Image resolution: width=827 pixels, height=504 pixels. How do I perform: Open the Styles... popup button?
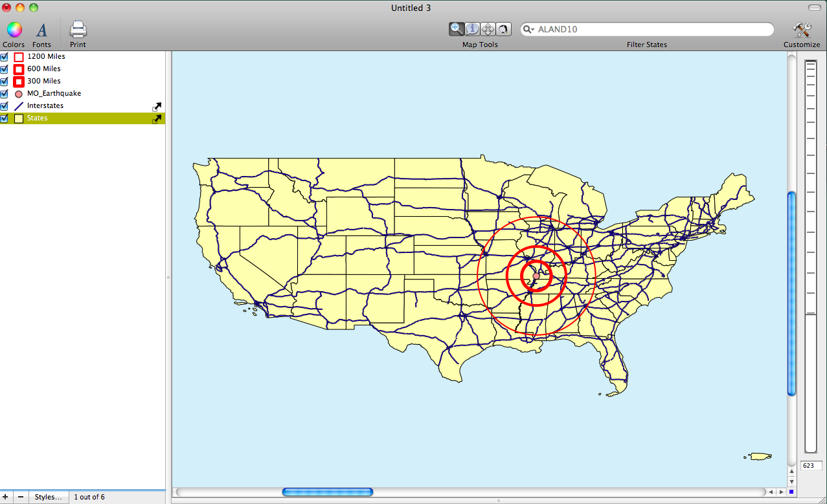pos(49,497)
